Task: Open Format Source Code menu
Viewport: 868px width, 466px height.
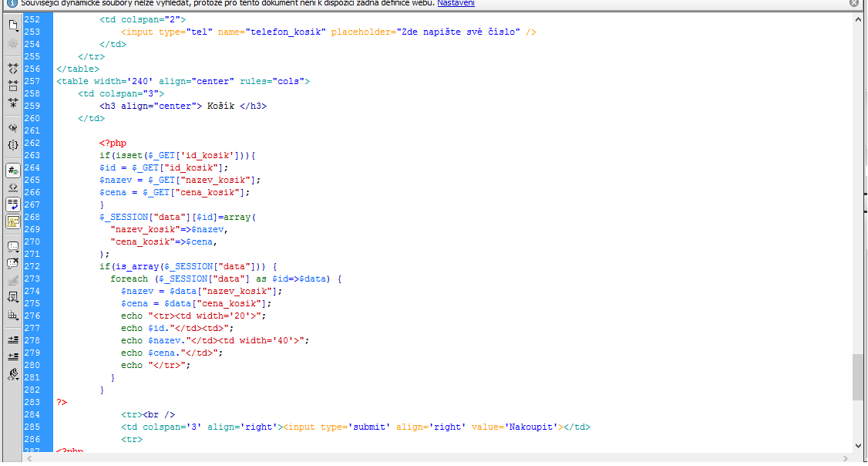Action: pos(12,374)
